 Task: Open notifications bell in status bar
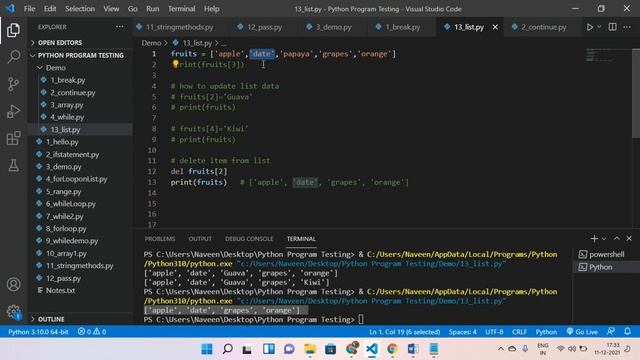(x=627, y=332)
